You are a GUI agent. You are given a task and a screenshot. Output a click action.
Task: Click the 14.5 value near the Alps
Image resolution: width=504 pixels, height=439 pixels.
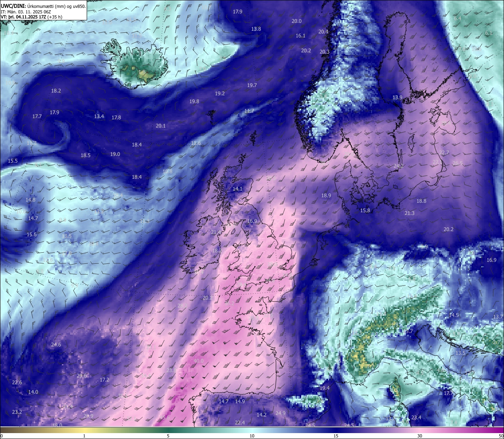(454, 315)
